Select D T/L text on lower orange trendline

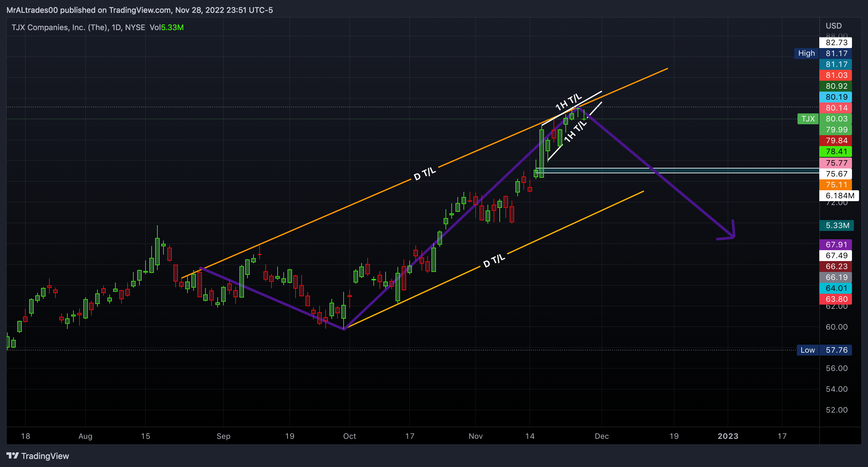(494, 261)
